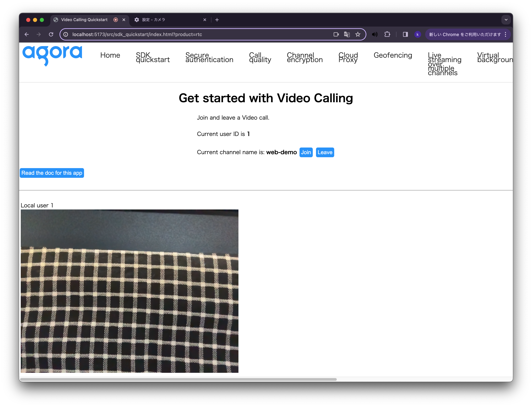Click the horizontal scrollbar at page bottom
The height and width of the screenshot is (407, 532).
tap(178, 379)
